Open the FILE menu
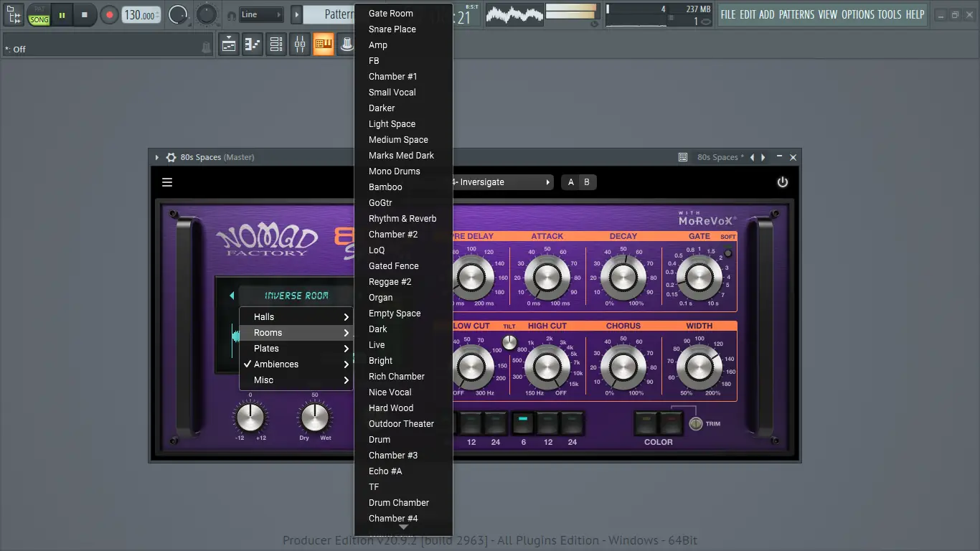The image size is (980, 551). coord(728,14)
